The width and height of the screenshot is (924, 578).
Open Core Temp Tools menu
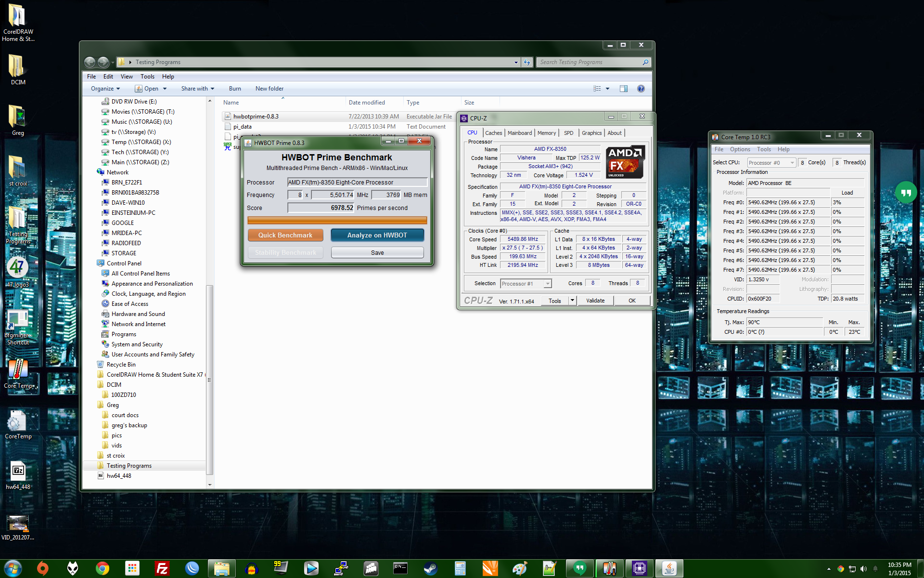pos(764,149)
